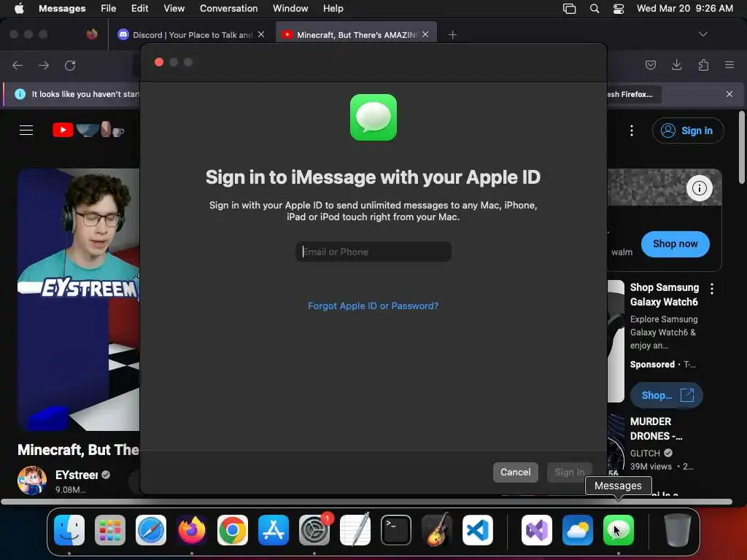Open Spotlight search in menu bar

pyautogui.click(x=594, y=9)
